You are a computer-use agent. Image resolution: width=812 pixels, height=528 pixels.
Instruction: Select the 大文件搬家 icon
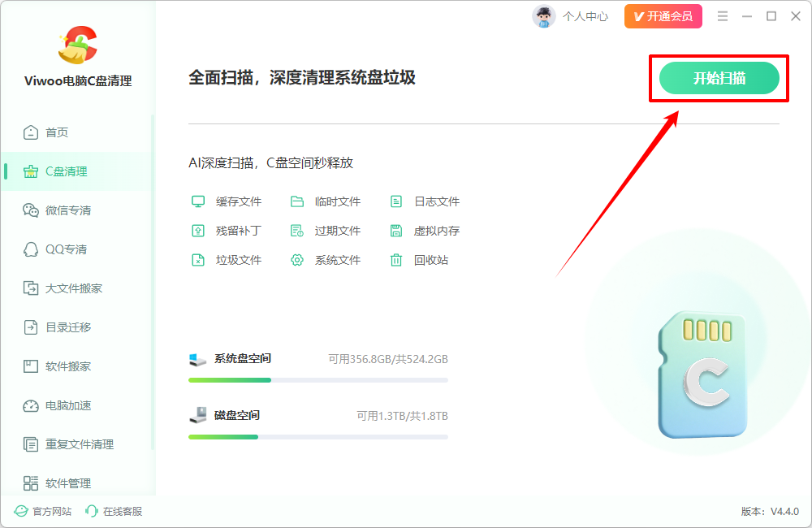click(x=31, y=288)
